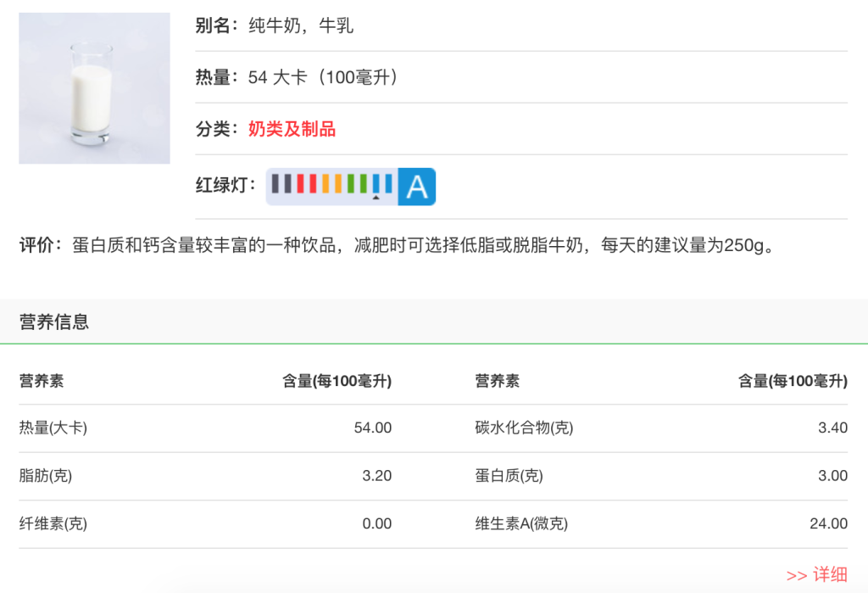This screenshot has height=593, width=868.
Task: Click the 别名 value 纯牛奶，牛乳
Action: 301,25
